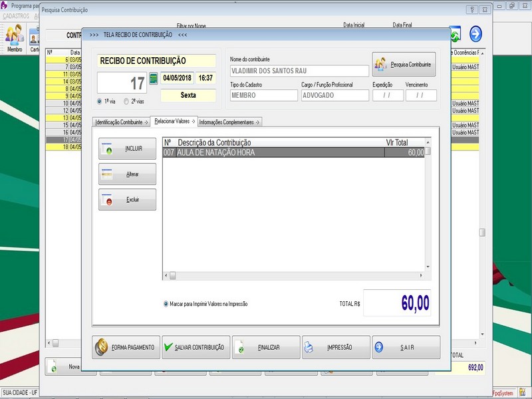
Task: Click the Tipo do Cadastro field
Action: click(x=263, y=95)
